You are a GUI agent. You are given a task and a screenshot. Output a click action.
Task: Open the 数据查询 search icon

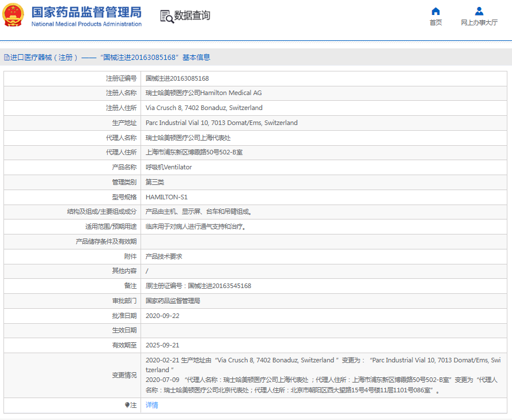point(167,16)
